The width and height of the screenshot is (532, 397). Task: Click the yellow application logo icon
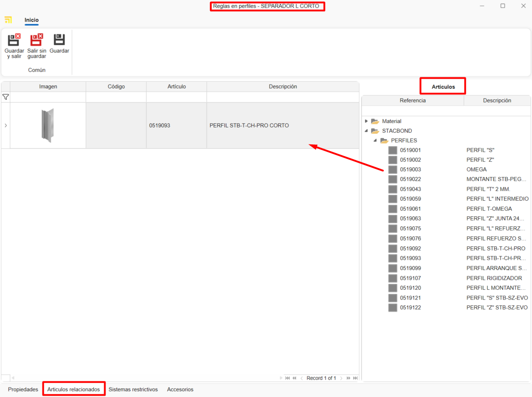pos(8,20)
